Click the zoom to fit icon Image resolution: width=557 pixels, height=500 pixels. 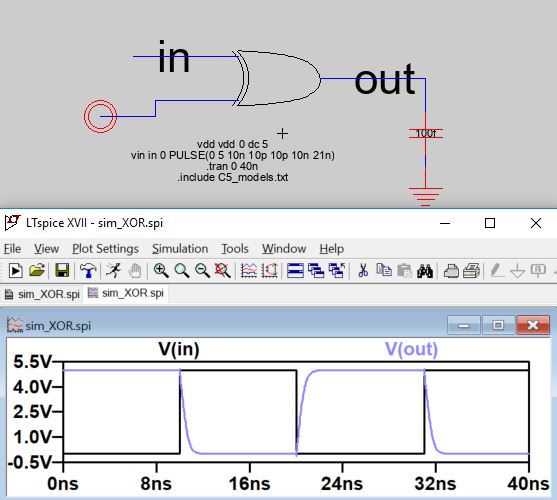tap(223, 271)
